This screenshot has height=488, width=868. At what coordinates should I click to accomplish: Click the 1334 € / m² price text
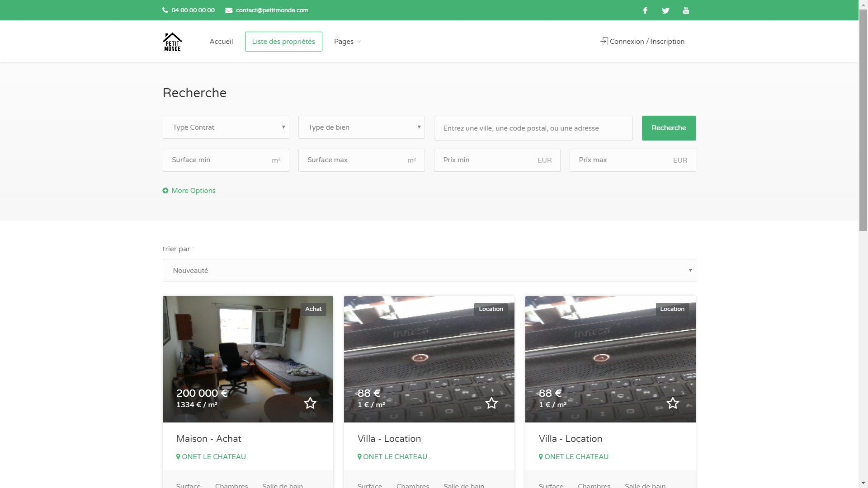coord(197,405)
